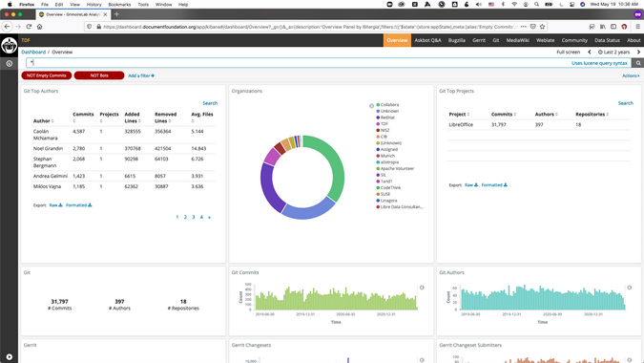Switch to the Gerrit tab

point(479,40)
